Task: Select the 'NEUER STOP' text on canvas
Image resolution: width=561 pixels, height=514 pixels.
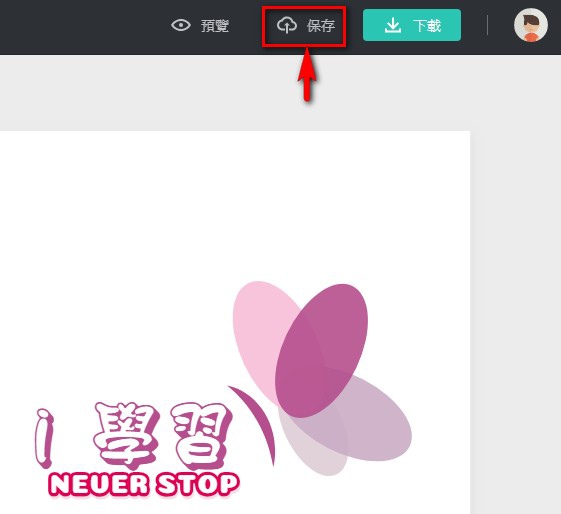Action: 144,485
